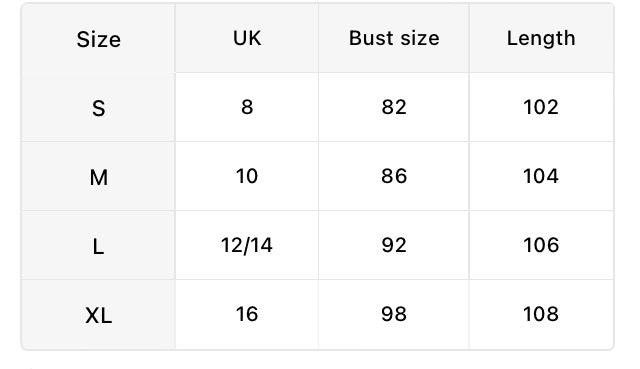
Task: Select the M size row label
Action: 98,177
